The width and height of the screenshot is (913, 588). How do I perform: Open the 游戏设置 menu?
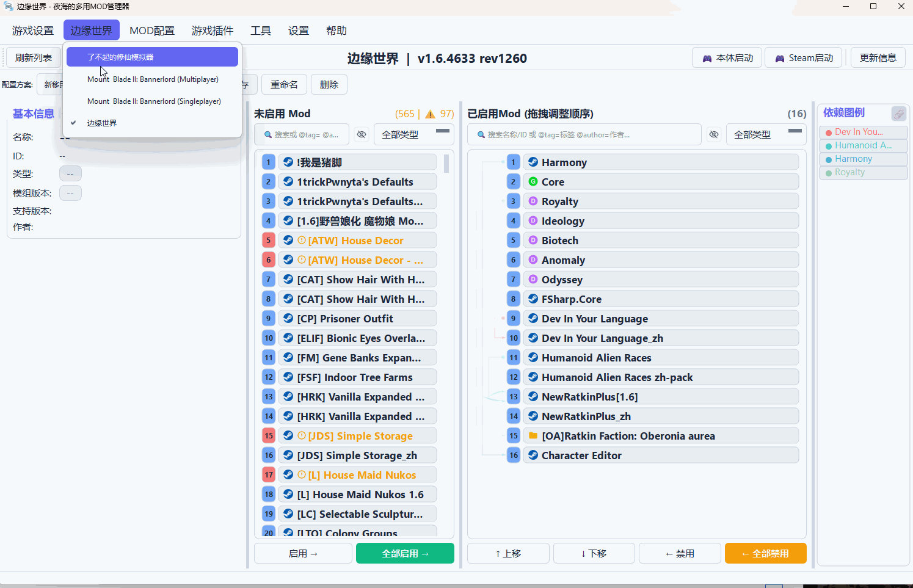[33, 31]
